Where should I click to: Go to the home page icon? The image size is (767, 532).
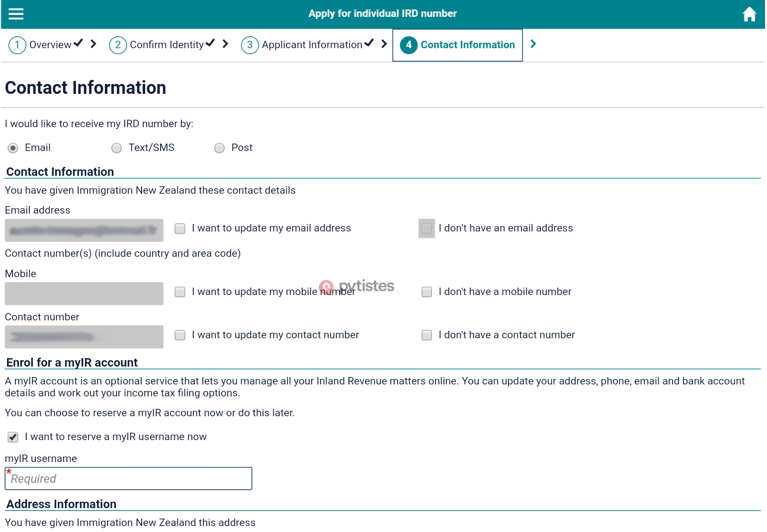[x=749, y=14]
